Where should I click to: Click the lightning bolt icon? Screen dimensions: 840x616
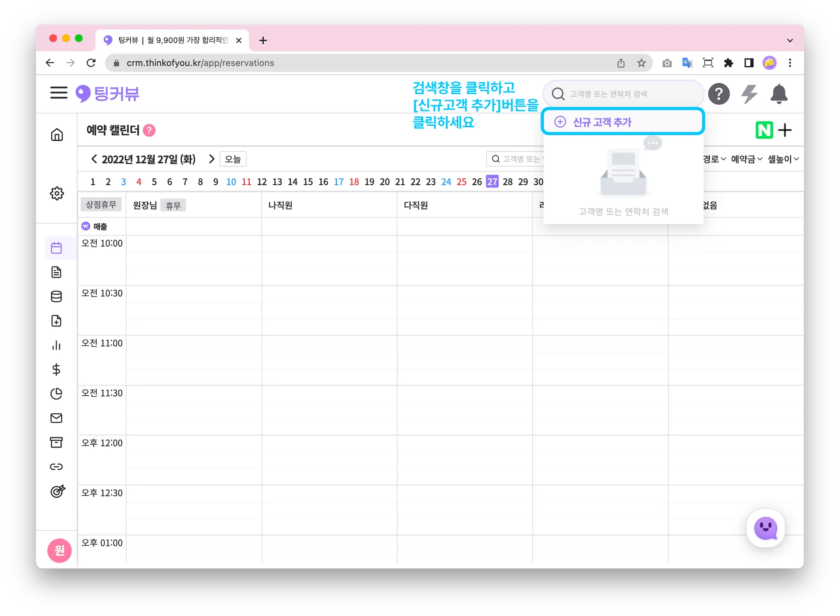[749, 94]
